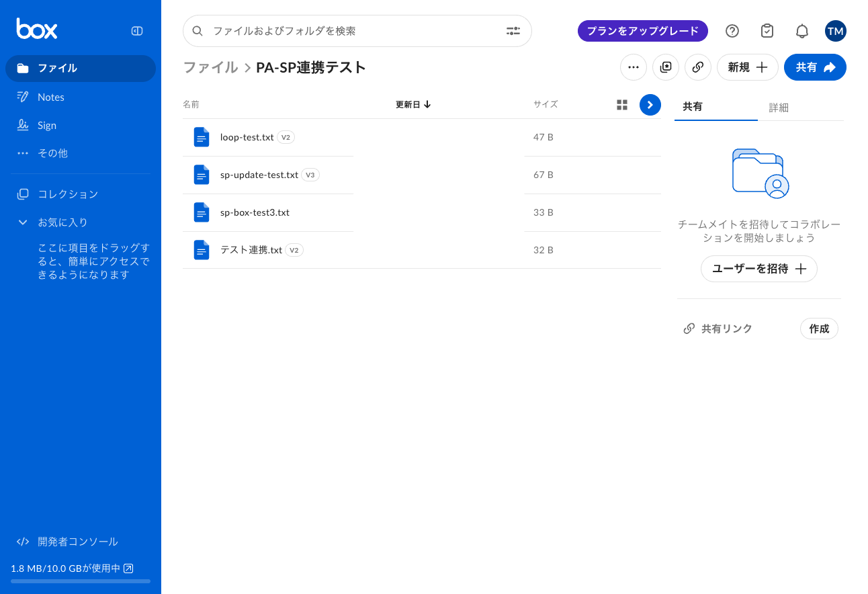Click the Notes pencil icon in the sidebar
868x594 pixels.
point(23,97)
